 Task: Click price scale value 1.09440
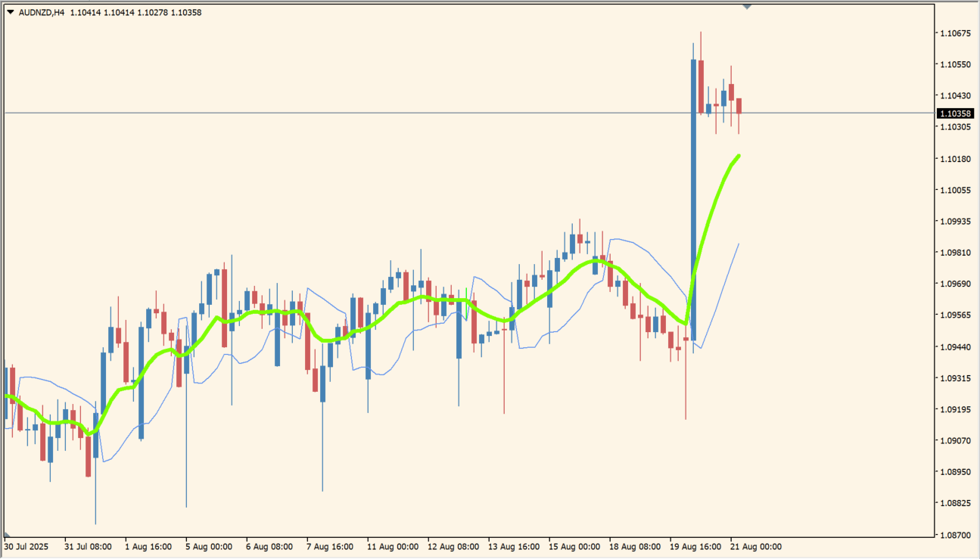coord(955,347)
